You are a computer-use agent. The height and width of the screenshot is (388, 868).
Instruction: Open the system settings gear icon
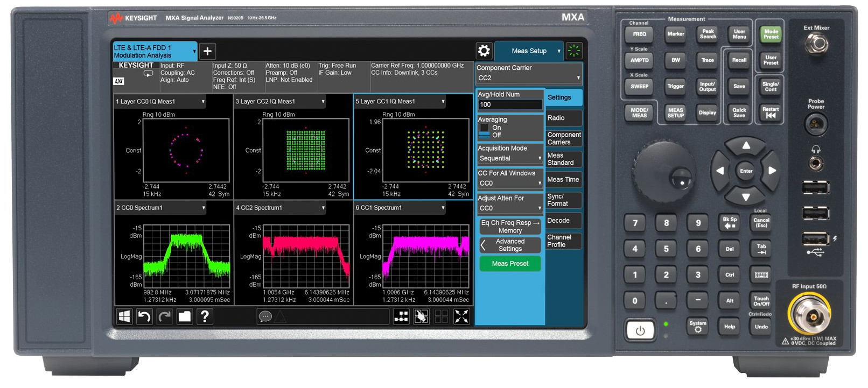pos(484,51)
